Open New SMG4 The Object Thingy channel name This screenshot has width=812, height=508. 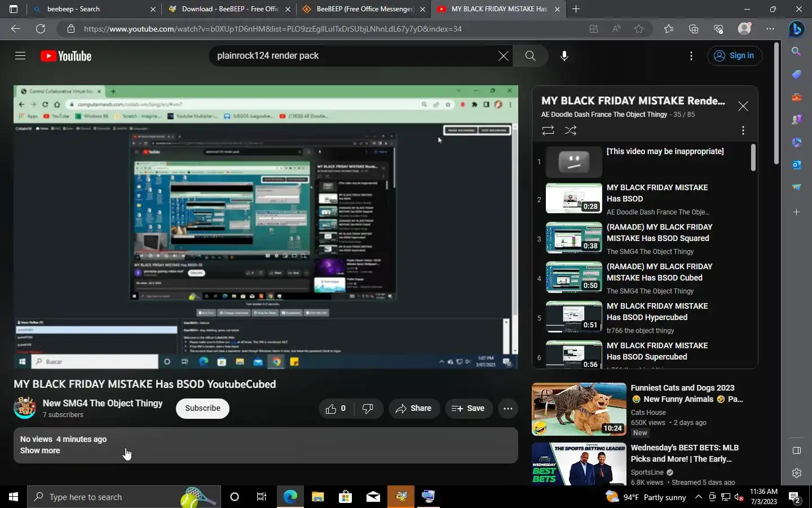(x=103, y=403)
